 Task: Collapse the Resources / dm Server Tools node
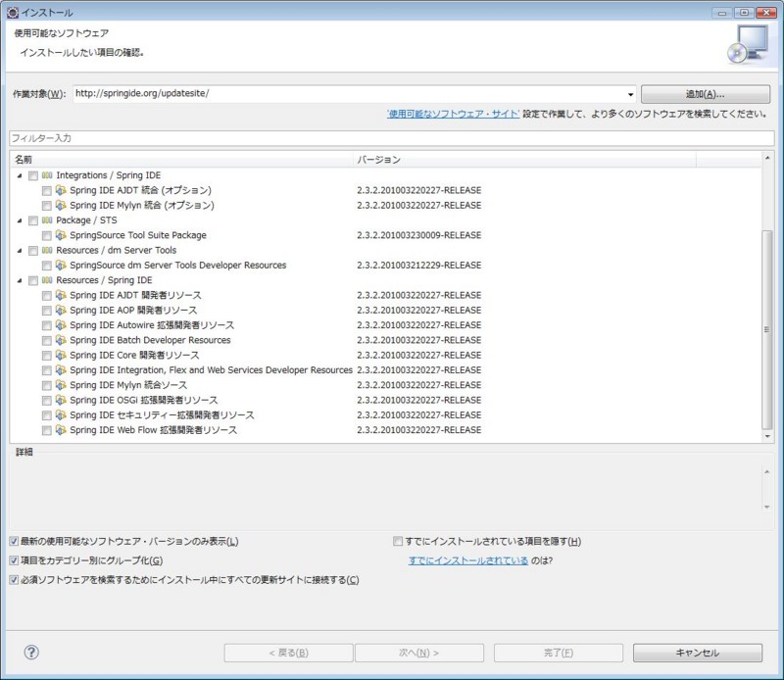click(20, 251)
